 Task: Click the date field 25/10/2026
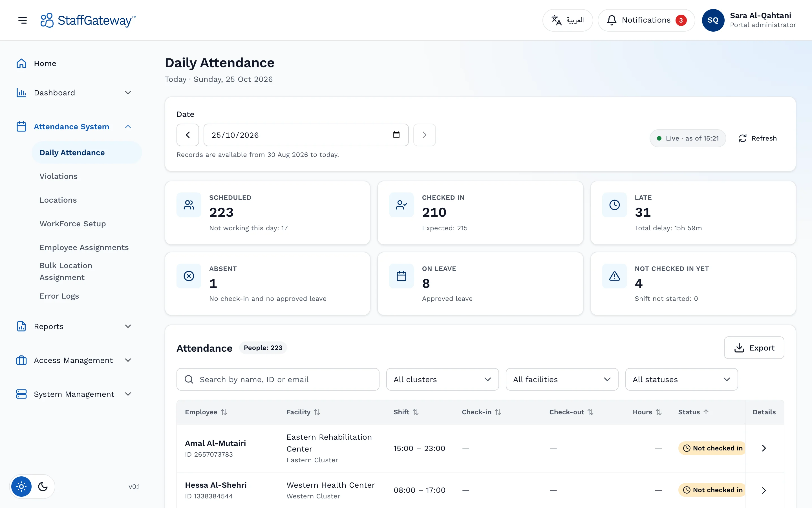point(306,135)
